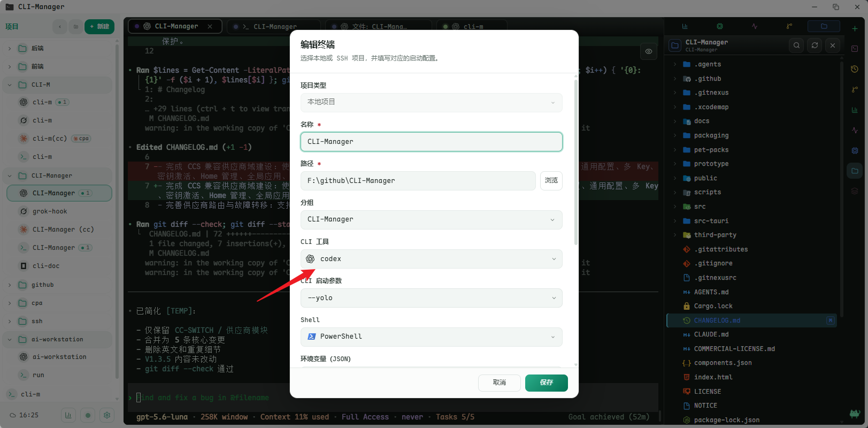Click the git branch icon on right rail
This screenshot has height=428, width=868.
click(855, 89)
